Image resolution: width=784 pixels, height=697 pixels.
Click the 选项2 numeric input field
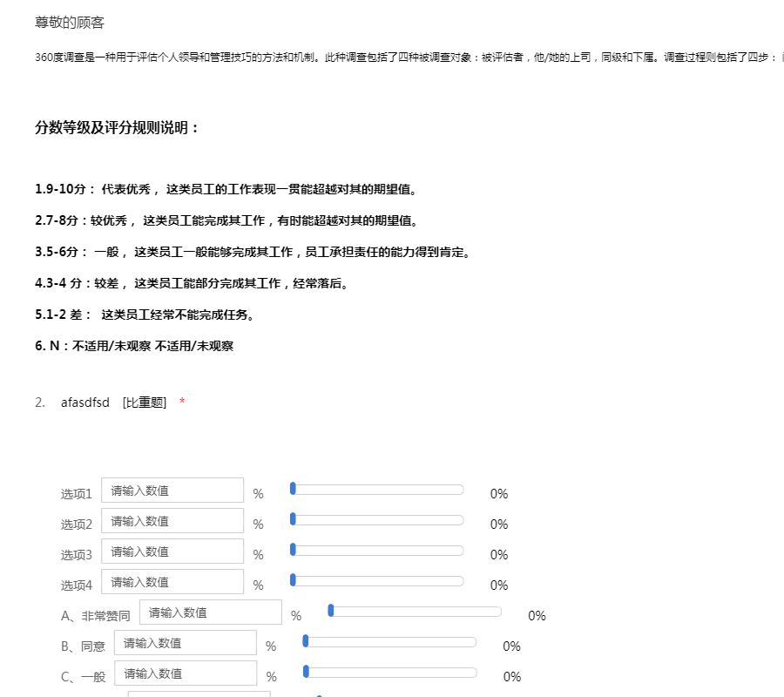pyautogui.click(x=172, y=521)
